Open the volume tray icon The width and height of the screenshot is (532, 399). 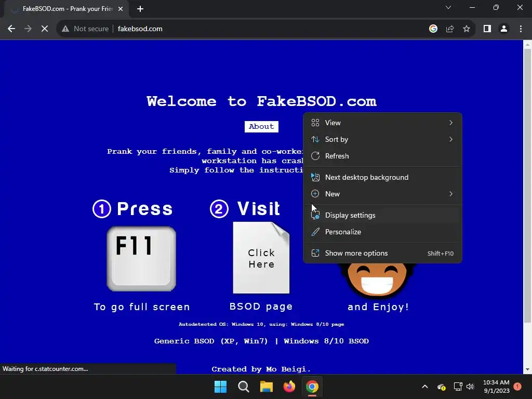(x=470, y=387)
